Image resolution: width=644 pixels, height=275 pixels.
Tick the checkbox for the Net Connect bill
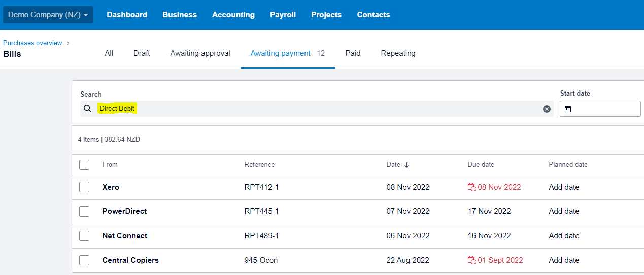(x=84, y=236)
